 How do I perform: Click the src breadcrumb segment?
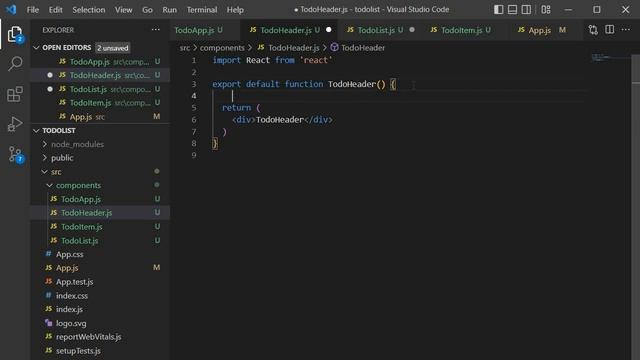184,48
